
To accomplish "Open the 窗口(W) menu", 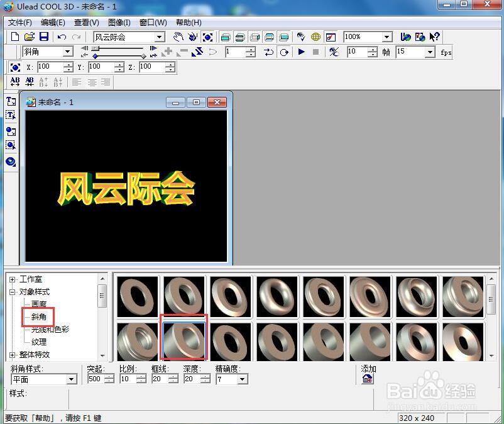I will pyautogui.click(x=153, y=23).
